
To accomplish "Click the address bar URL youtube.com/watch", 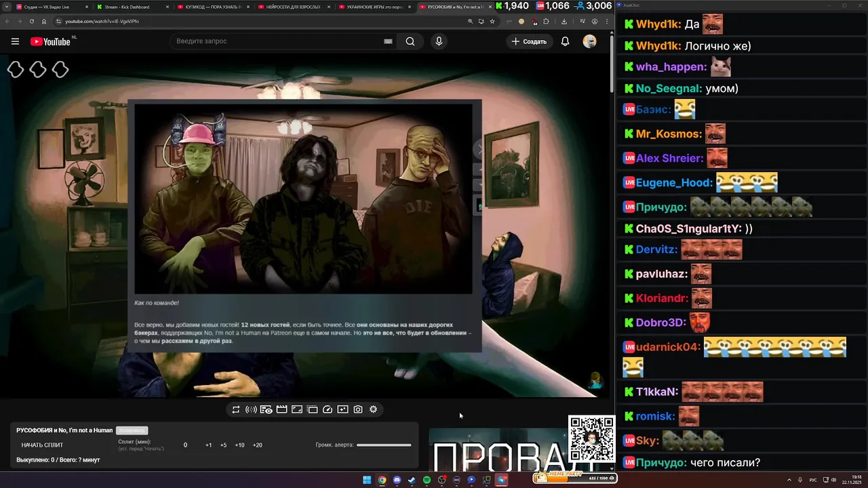I will tap(102, 21).
